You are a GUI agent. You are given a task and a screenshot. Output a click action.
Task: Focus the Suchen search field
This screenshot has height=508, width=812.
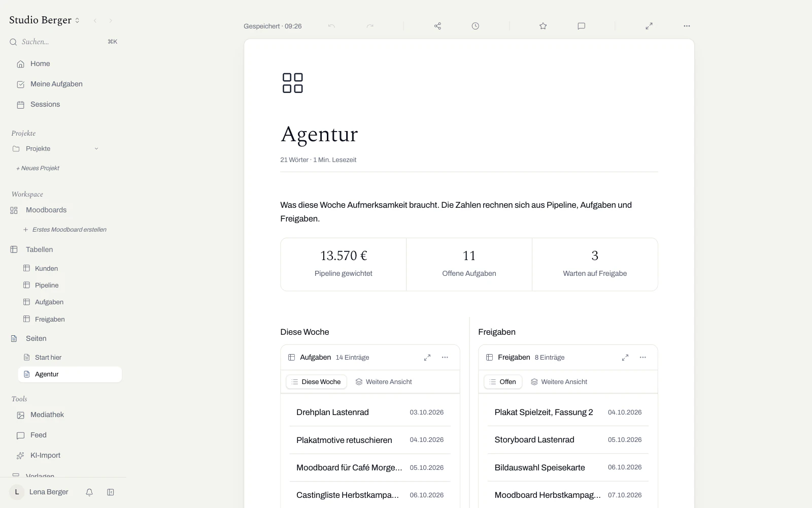coord(63,42)
